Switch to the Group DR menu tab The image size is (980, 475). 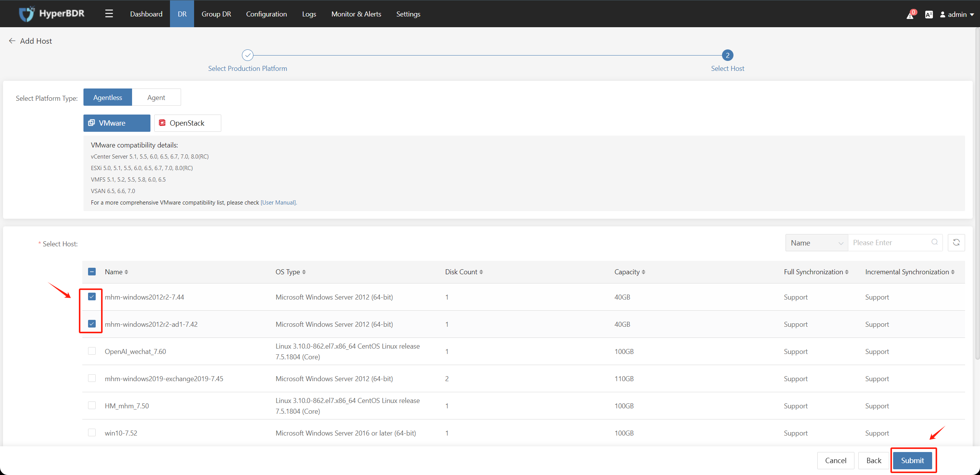click(x=216, y=13)
